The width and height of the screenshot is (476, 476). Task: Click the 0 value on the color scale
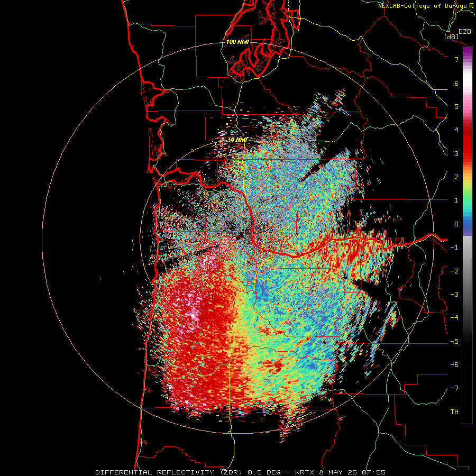pos(456,224)
